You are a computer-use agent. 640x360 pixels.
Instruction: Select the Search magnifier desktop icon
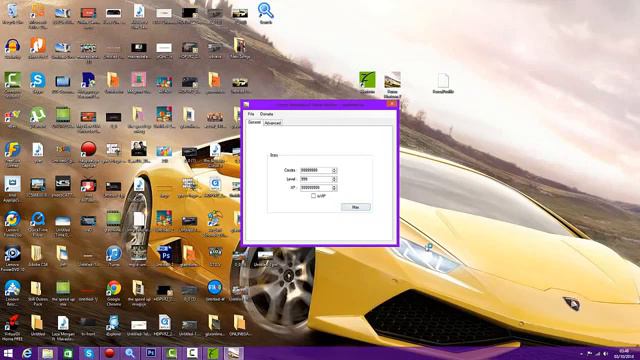pyautogui.click(x=265, y=13)
